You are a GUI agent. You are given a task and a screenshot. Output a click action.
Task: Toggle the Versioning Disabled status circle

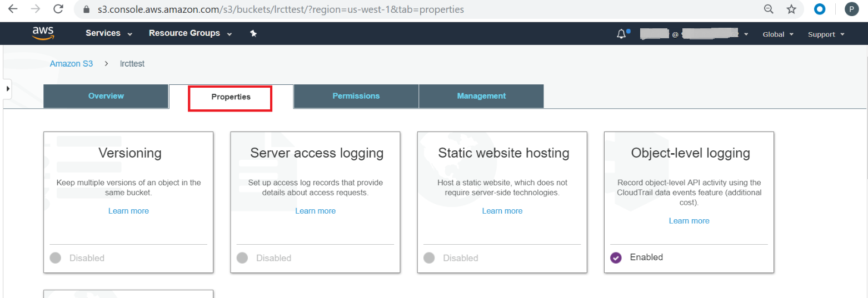pyautogui.click(x=55, y=258)
